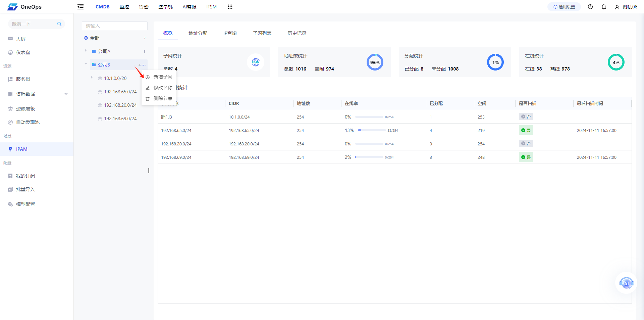644x320 pixels.
Task: Collapse the sidebar menu toggle icon
Action: pyautogui.click(x=80, y=7)
